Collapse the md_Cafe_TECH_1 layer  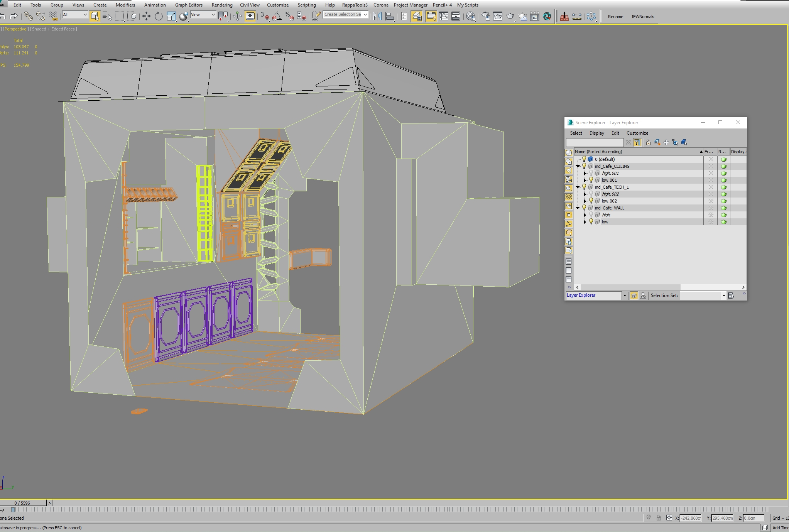(578, 187)
